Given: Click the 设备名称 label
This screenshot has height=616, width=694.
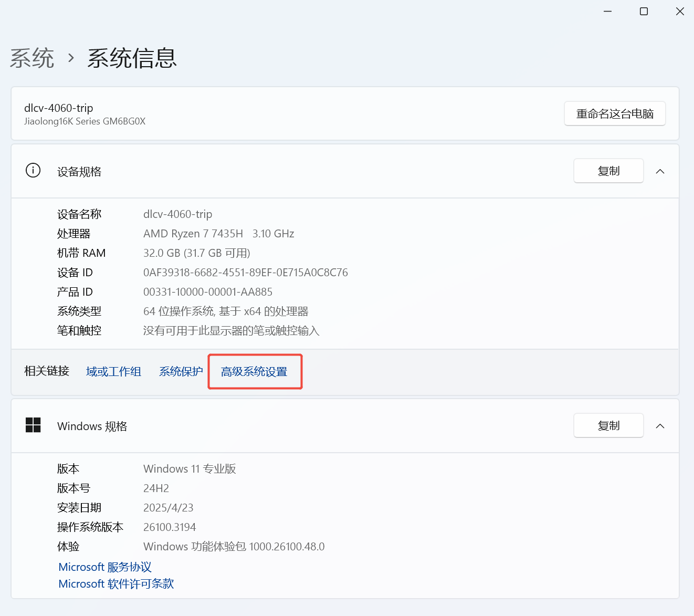Looking at the screenshot, I should pos(79,214).
